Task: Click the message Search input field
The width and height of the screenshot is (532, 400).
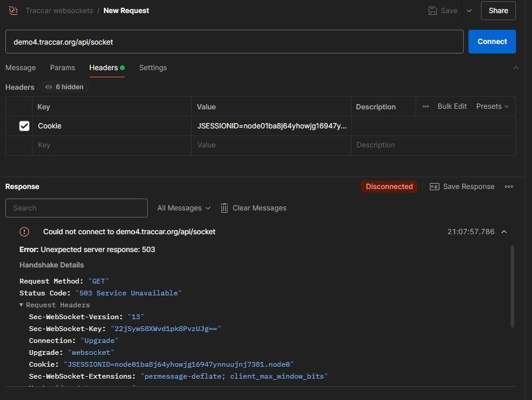Action: [77, 208]
